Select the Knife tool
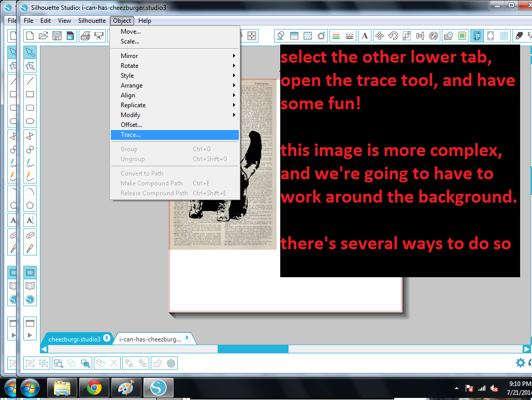 pos(30,249)
